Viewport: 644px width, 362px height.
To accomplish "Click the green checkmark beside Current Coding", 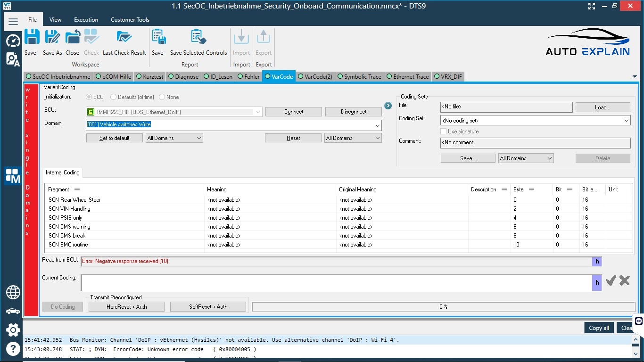I will (611, 281).
